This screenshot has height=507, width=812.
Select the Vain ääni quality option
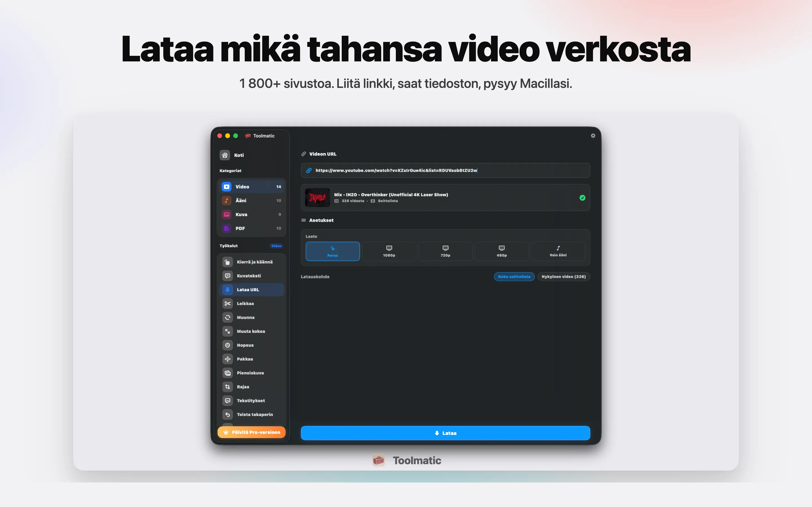[x=558, y=251]
